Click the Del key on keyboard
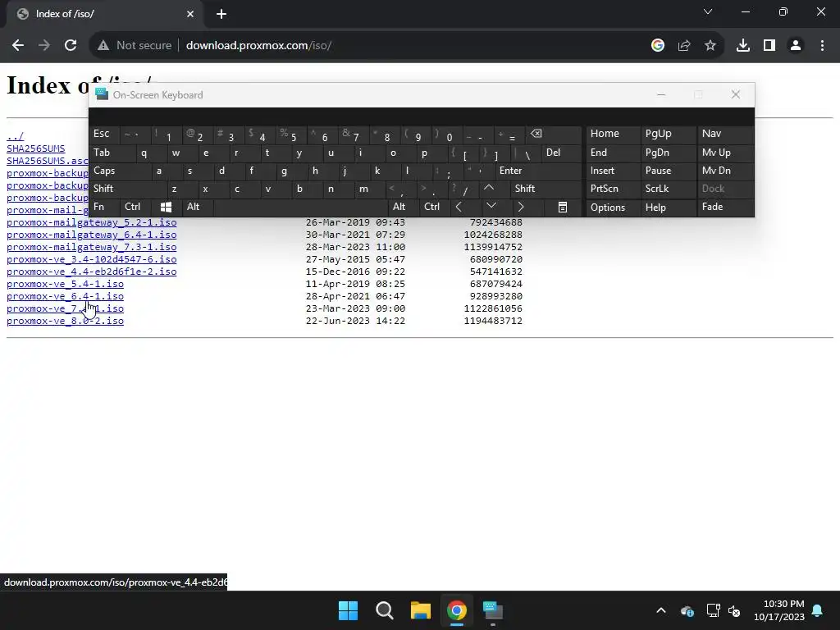 [561, 153]
